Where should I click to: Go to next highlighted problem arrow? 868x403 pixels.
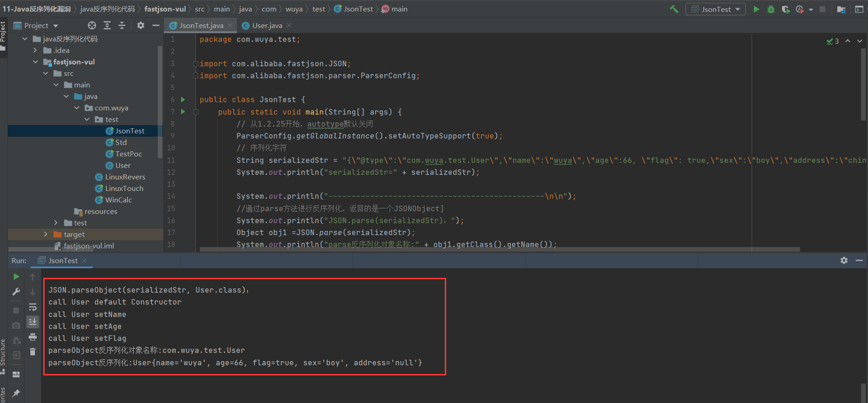[x=860, y=41]
